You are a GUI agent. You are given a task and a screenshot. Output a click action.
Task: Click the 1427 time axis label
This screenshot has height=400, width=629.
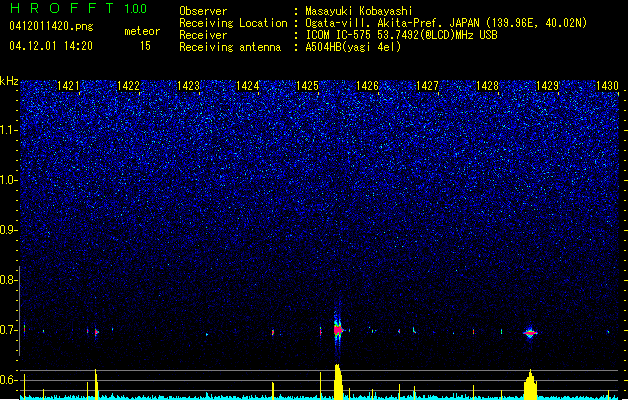(x=428, y=86)
